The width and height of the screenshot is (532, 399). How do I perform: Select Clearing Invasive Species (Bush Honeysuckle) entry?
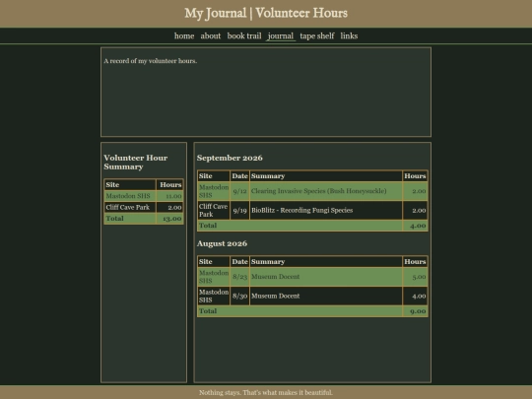326,191
